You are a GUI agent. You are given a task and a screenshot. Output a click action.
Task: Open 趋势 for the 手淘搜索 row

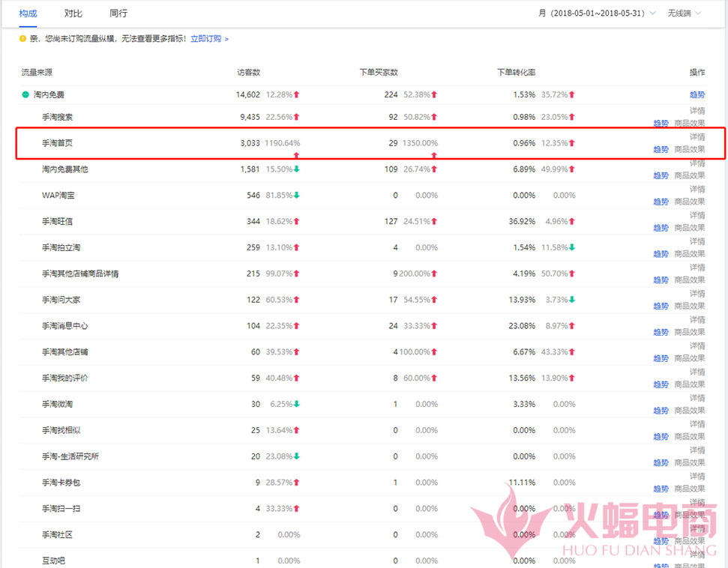tap(661, 123)
